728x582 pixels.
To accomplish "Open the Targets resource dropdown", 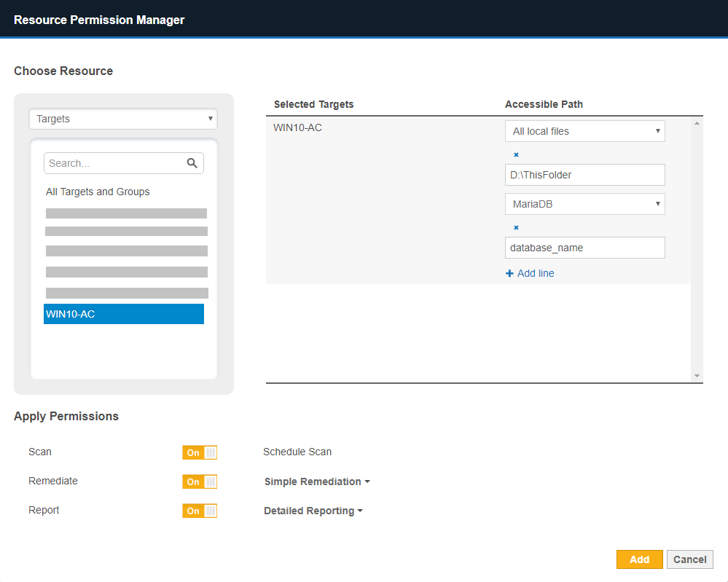I will tap(123, 119).
